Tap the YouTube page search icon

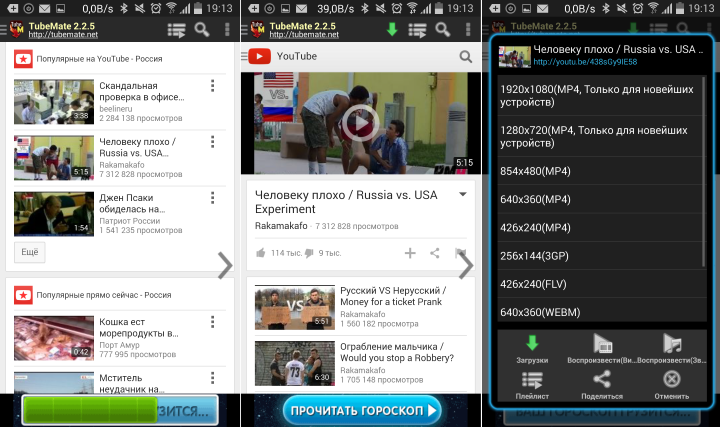(x=466, y=56)
